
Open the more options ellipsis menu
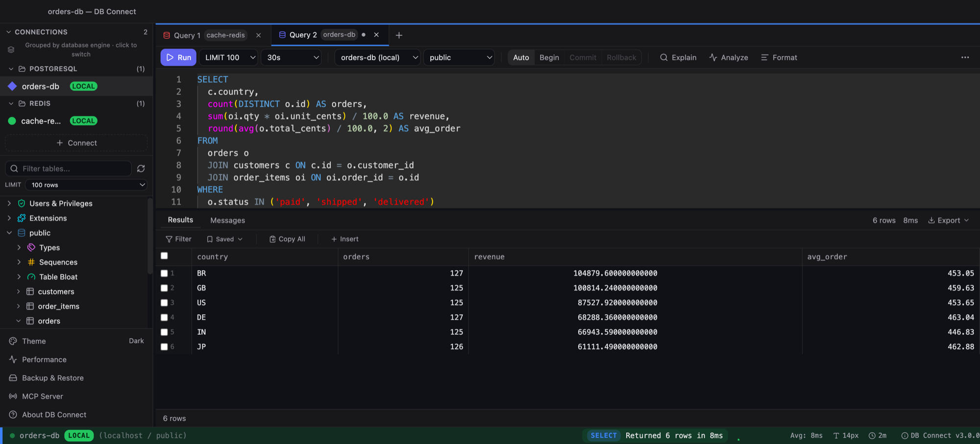pos(965,57)
